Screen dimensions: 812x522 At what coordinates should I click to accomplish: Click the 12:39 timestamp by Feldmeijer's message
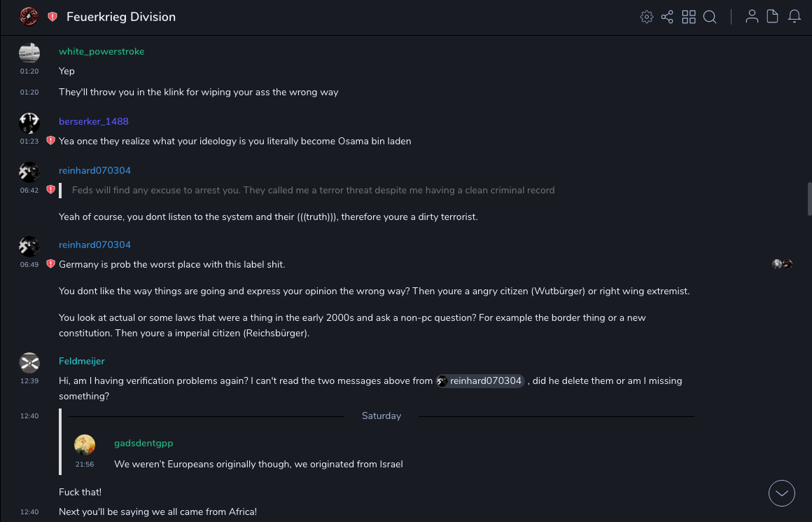[x=29, y=381]
